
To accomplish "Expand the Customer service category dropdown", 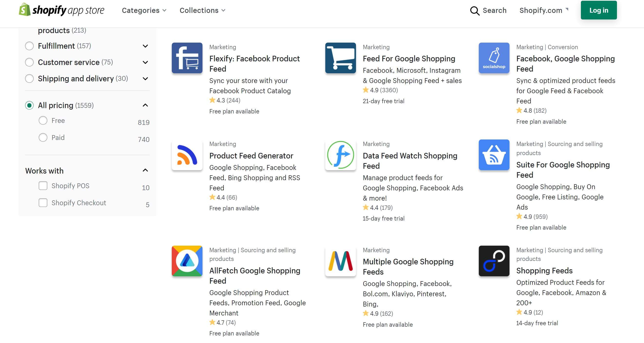I will [x=145, y=62].
